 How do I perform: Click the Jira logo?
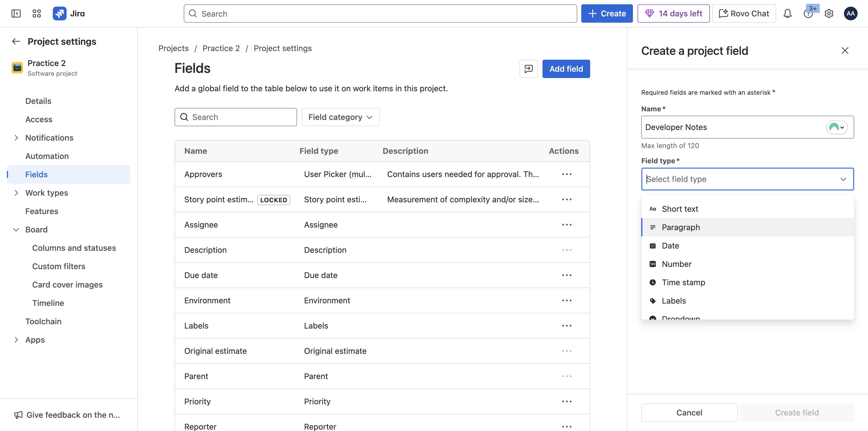click(x=69, y=13)
